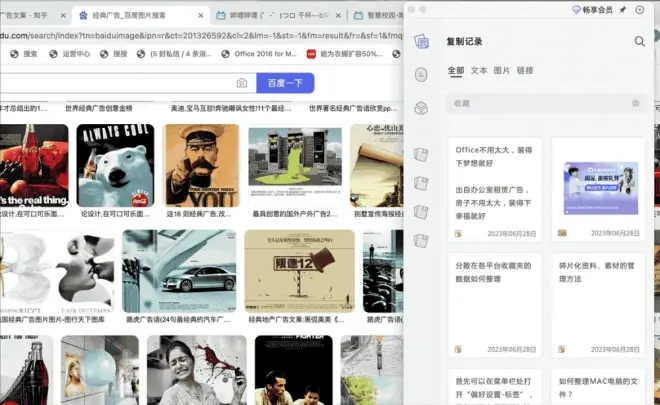Click the camera image-search icon
The height and width of the screenshot is (405, 660).
242,83
